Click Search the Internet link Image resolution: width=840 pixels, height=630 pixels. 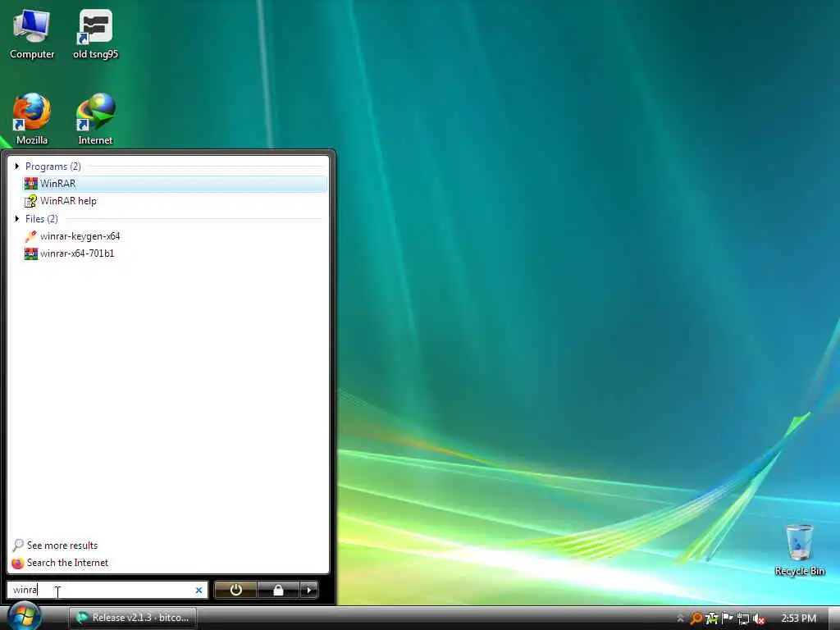pos(67,563)
